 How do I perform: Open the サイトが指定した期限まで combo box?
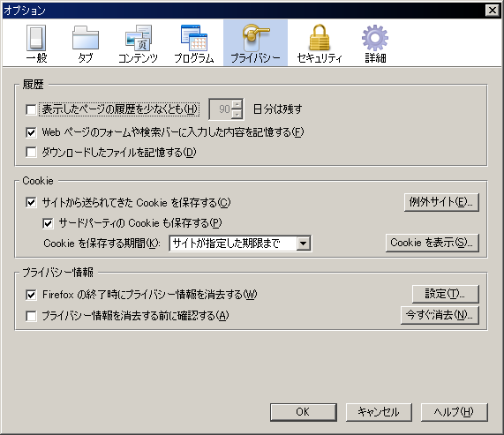click(240, 244)
